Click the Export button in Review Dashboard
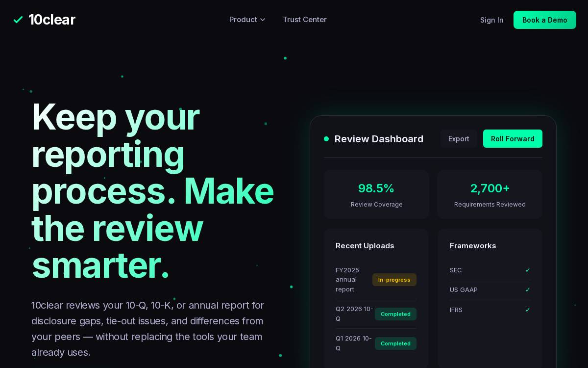Image resolution: width=588 pixels, height=368 pixels. [x=459, y=139]
